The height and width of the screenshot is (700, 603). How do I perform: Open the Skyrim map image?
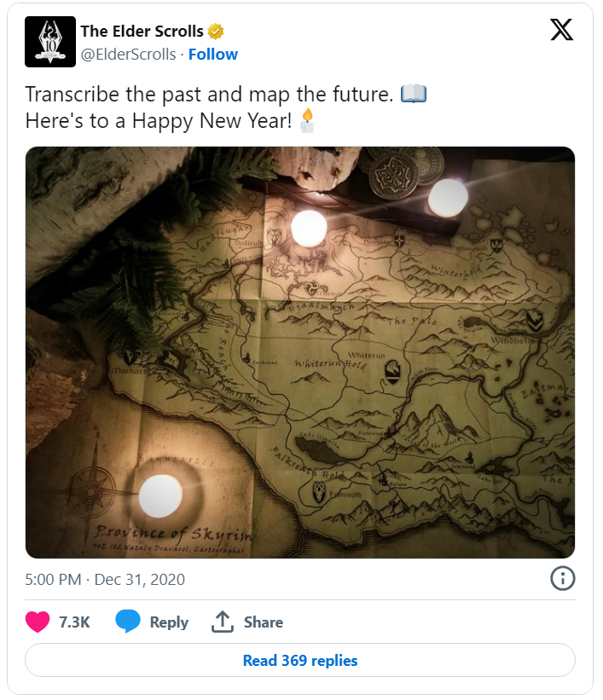pos(300,352)
